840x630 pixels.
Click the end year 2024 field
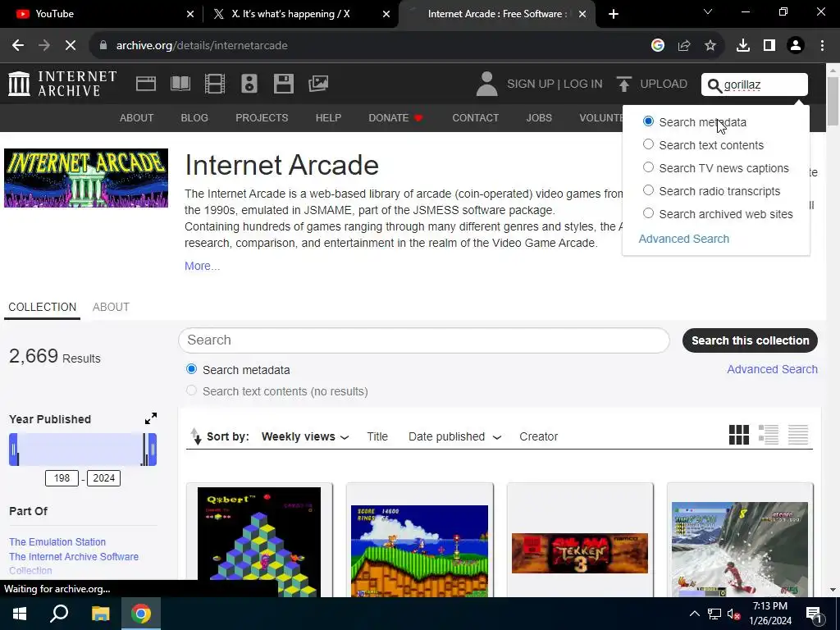104,478
